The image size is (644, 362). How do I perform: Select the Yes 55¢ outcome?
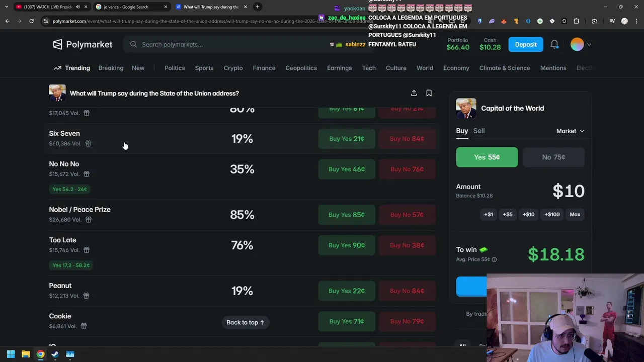point(487,157)
